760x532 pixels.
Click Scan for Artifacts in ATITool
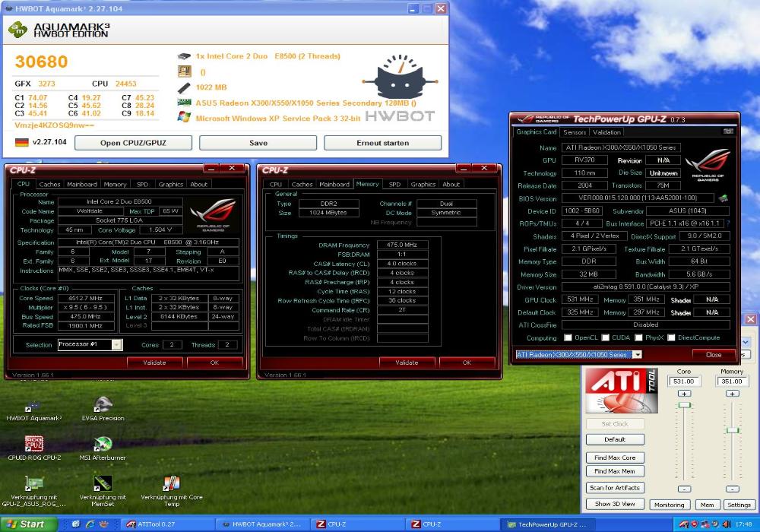point(615,488)
